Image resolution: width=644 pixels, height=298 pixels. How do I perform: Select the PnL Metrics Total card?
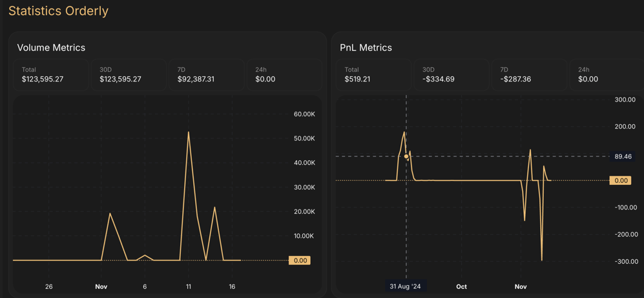click(x=373, y=75)
